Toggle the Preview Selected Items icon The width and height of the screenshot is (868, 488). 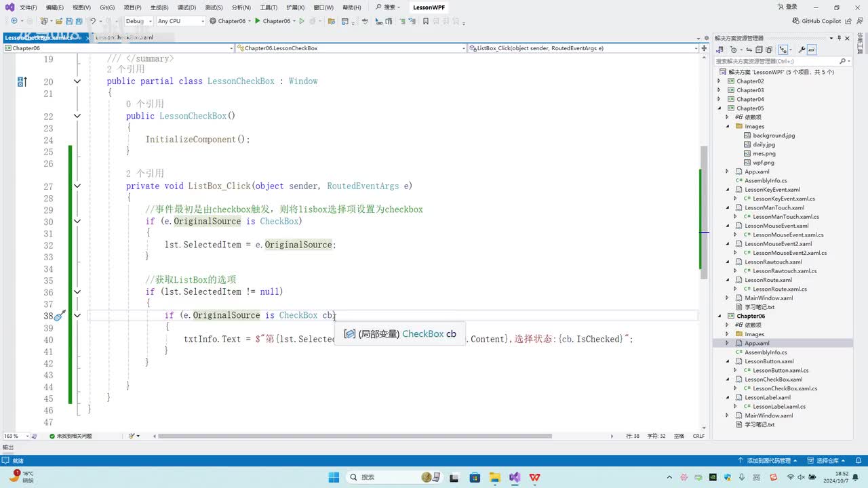coord(812,49)
